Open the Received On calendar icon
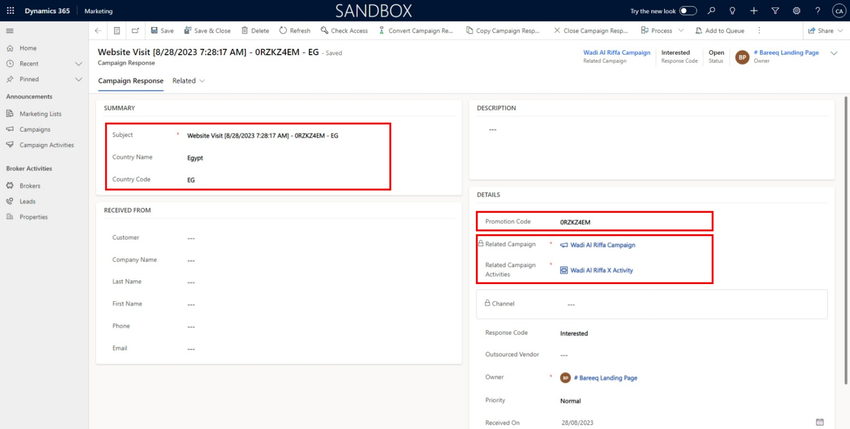The image size is (850, 429). 820,422
